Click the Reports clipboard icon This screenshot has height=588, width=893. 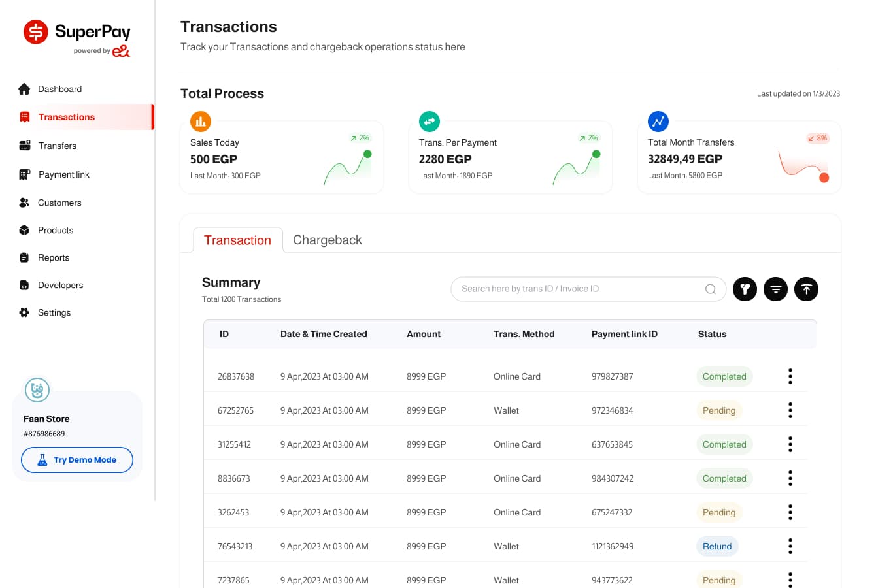tap(24, 257)
